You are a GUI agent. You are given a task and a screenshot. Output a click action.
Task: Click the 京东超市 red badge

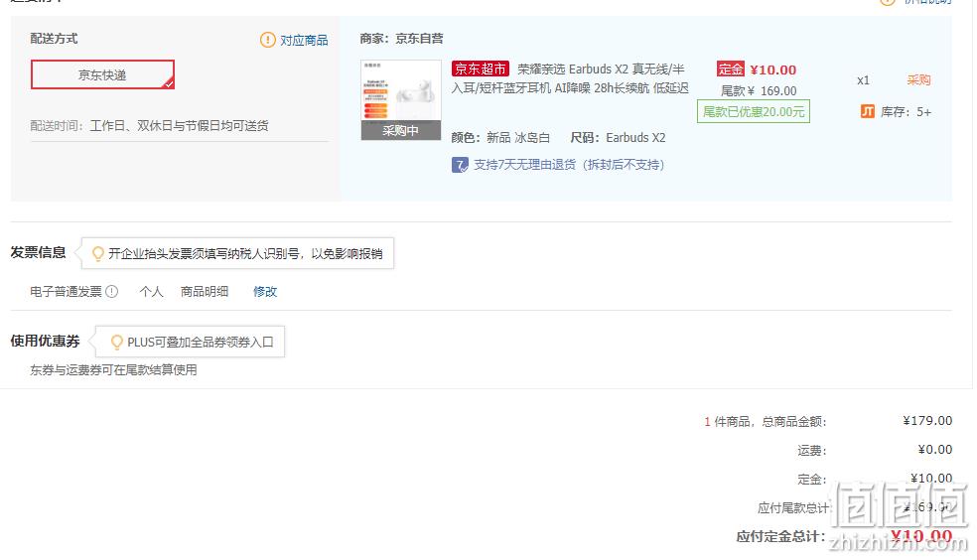pyautogui.click(x=480, y=69)
